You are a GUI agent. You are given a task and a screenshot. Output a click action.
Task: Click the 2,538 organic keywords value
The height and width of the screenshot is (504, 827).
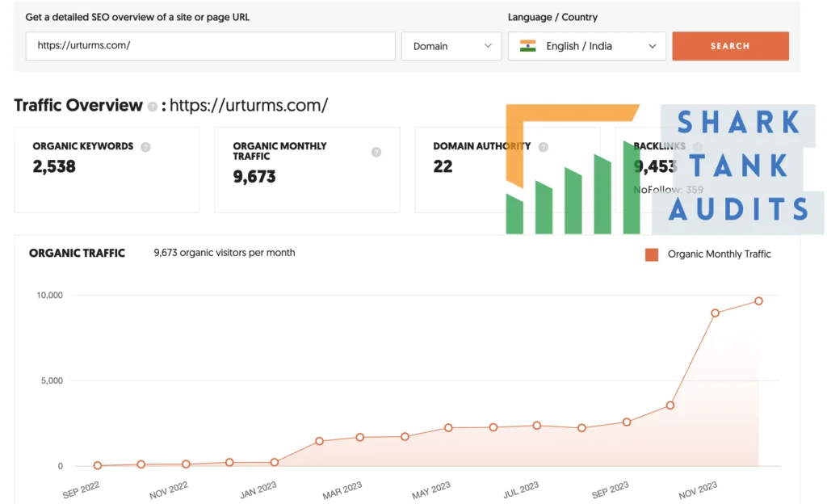54,166
